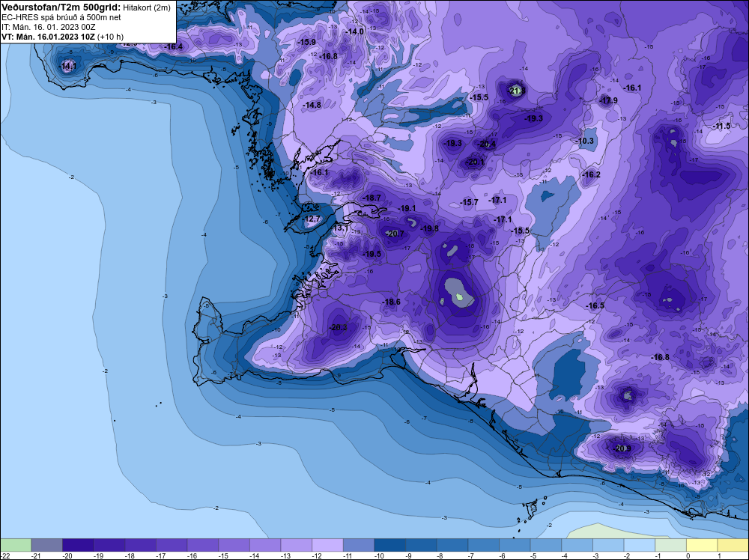Screen dimensions: 749x560
Task: Click the dark indigo -20 legend swatch
Action: (79, 545)
